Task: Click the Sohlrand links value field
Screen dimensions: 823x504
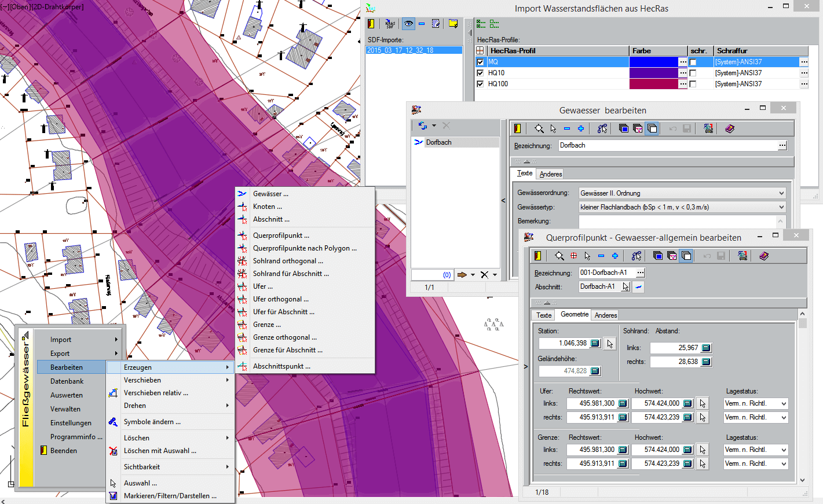Action: pyautogui.click(x=675, y=348)
